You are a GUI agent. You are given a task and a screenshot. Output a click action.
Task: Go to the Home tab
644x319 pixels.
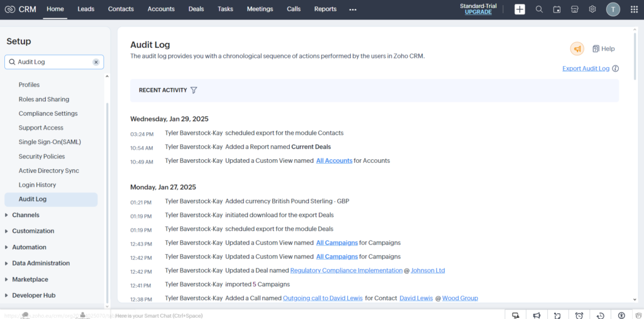[x=55, y=9]
